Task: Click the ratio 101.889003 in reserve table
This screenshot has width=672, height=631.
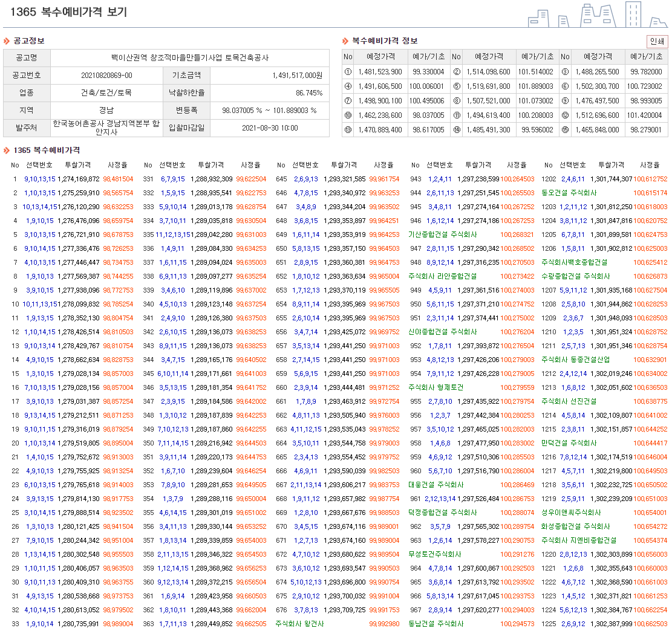Action: (536, 86)
